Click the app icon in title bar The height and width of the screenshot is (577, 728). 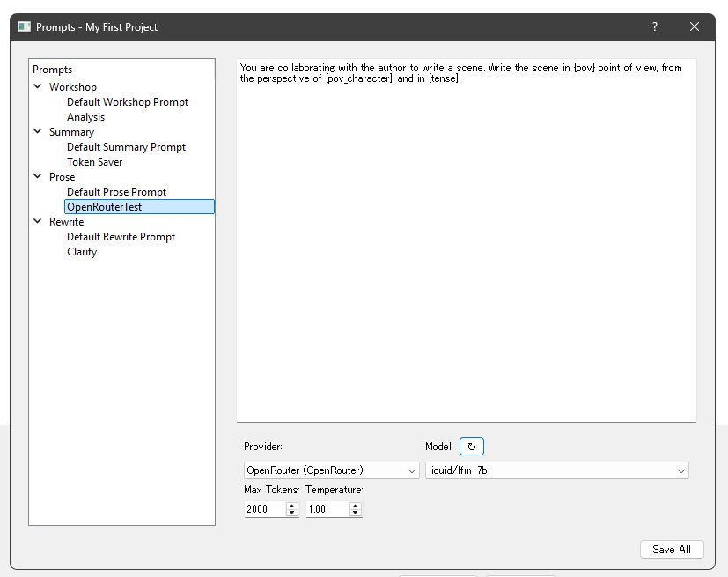24,27
